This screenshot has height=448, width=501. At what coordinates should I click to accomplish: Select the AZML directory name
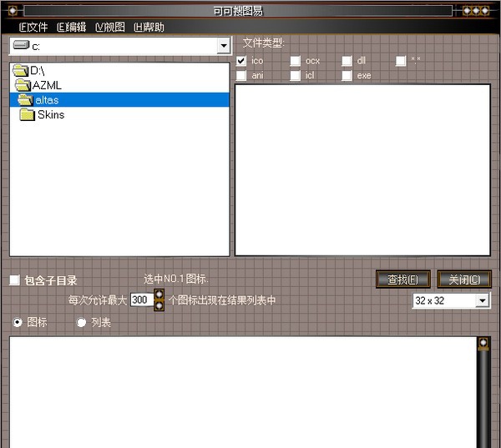pos(47,85)
